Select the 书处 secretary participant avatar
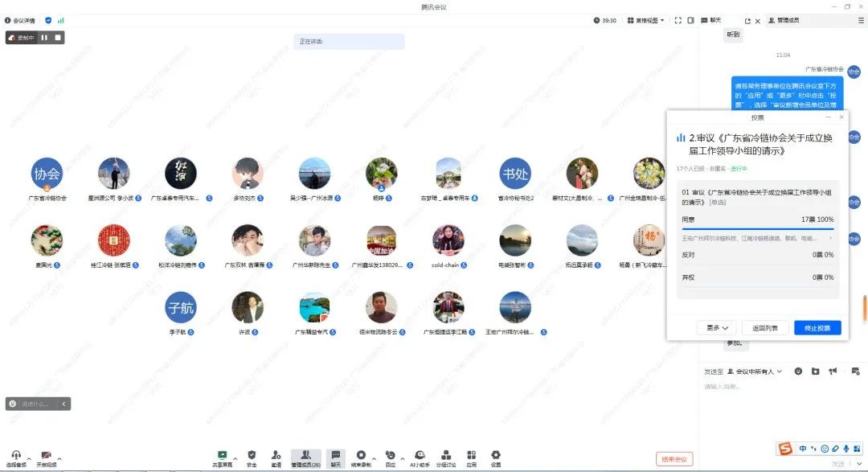The image size is (868, 472). tap(515, 174)
